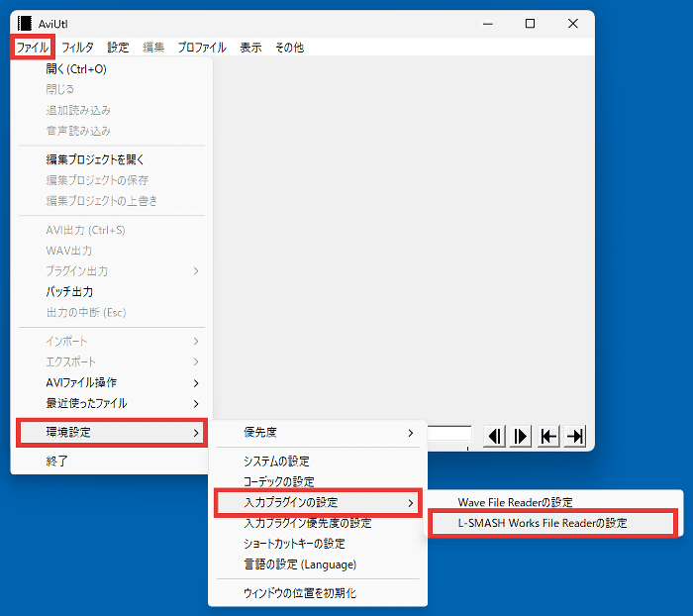Expand the AVIファイル操作 submenu
The image size is (693, 616).
click(109, 382)
